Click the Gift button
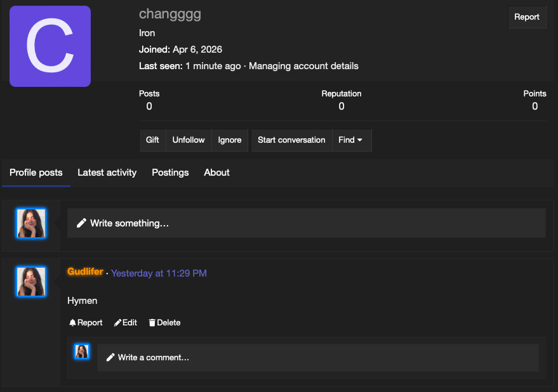Image resolution: width=558 pixels, height=392 pixels. point(152,140)
